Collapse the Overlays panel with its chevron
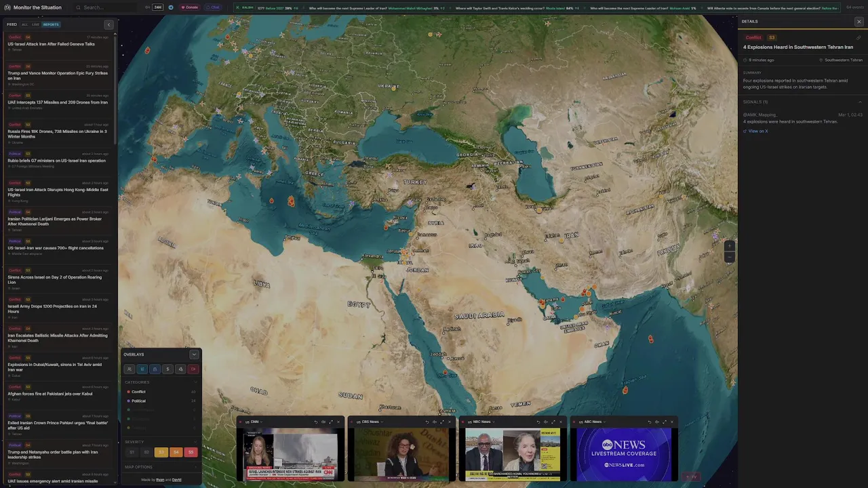The image size is (868, 488). (194, 354)
